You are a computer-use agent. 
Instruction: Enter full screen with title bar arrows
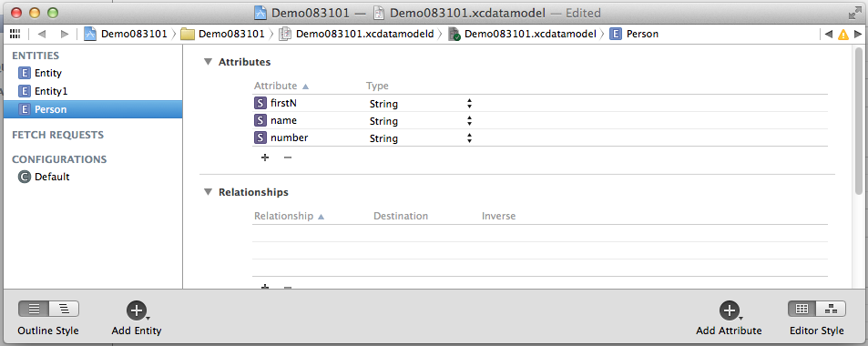click(x=854, y=12)
